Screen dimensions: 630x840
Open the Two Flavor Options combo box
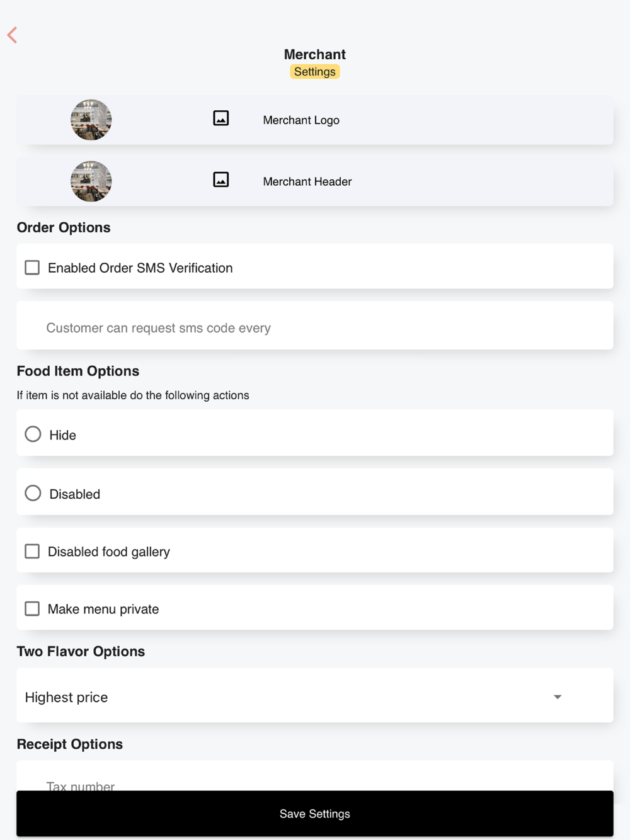pos(315,695)
